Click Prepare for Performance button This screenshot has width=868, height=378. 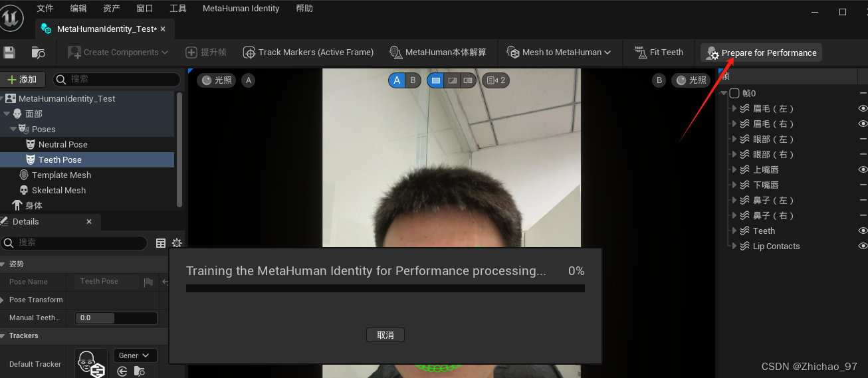(762, 52)
